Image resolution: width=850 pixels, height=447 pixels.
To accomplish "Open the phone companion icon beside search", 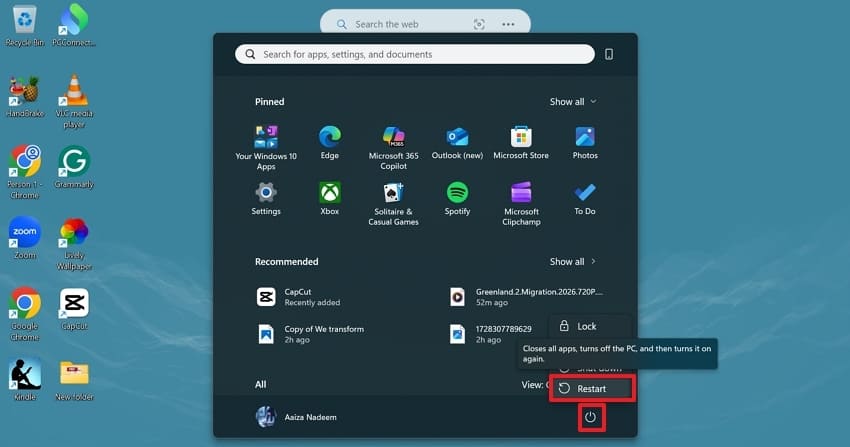I will tap(609, 54).
